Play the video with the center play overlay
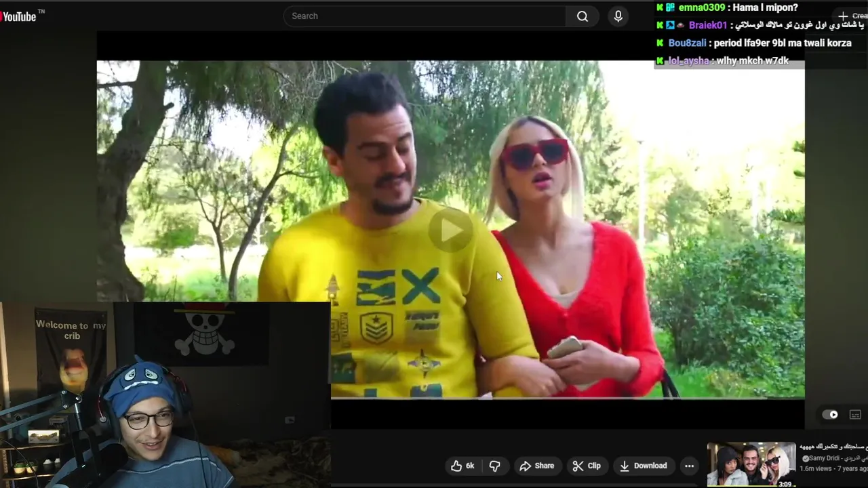The width and height of the screenshot is (868, 488). [451, 230]
